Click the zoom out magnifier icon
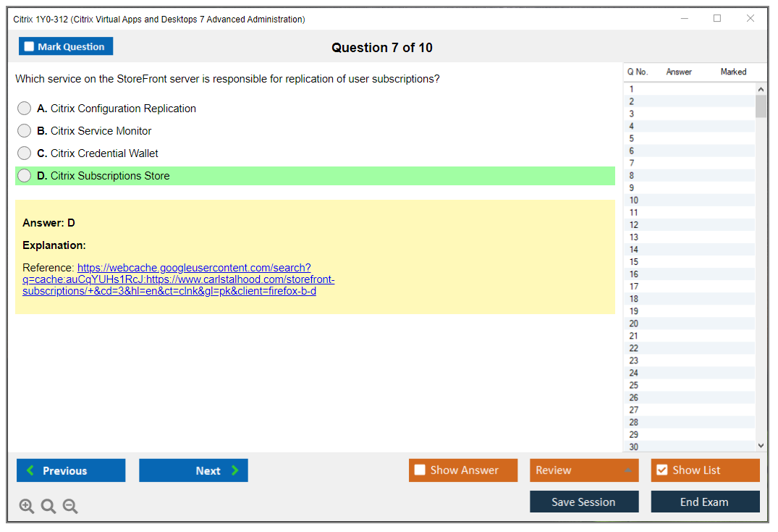778x532 pixels. click(x=70, y=507)
